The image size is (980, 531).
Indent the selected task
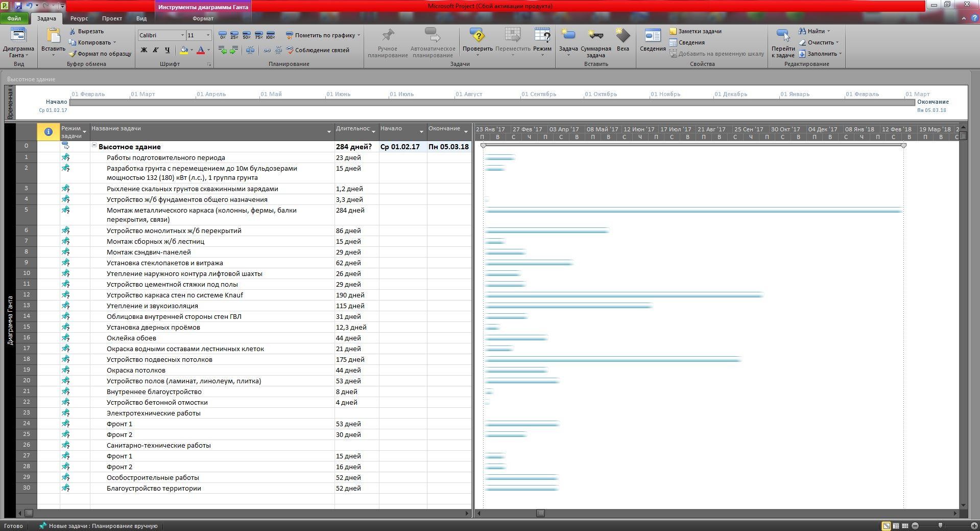tap(234, 50)
